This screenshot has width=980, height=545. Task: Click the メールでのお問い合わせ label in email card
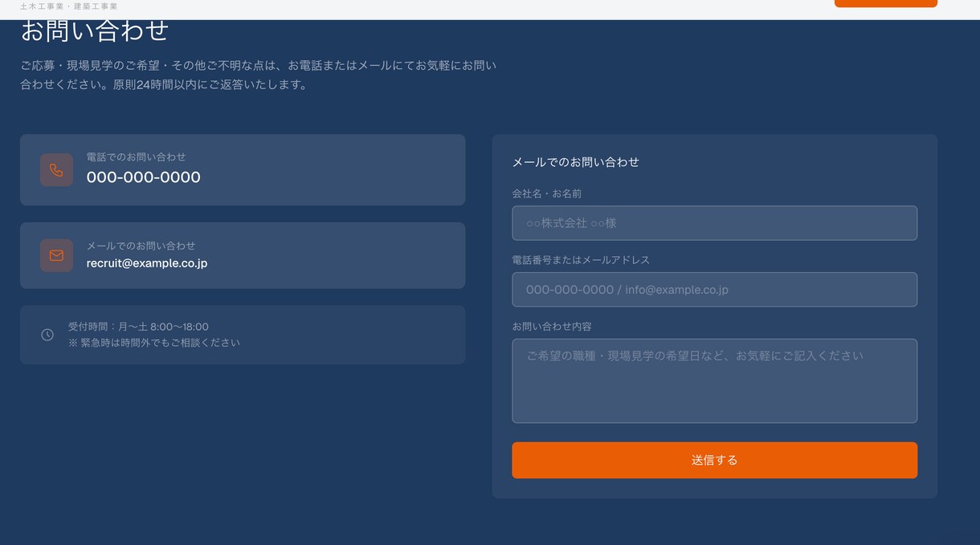tap(141, 246)
